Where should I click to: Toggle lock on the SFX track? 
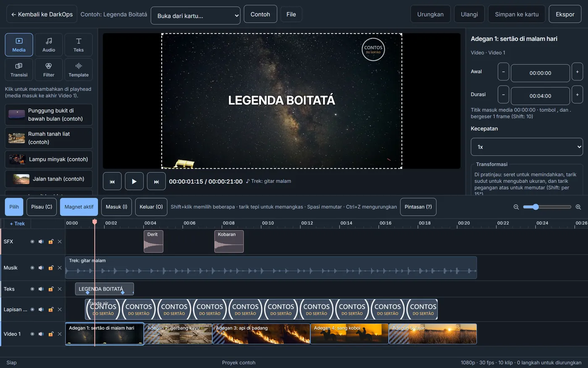(x=51, y=242)
